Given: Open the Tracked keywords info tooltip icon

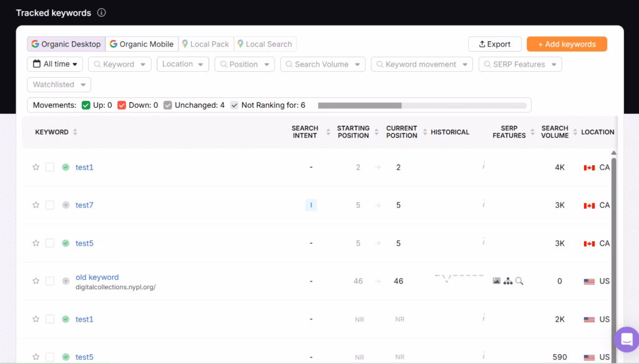Looking at the screenshot, I should [x=100, y=12].
